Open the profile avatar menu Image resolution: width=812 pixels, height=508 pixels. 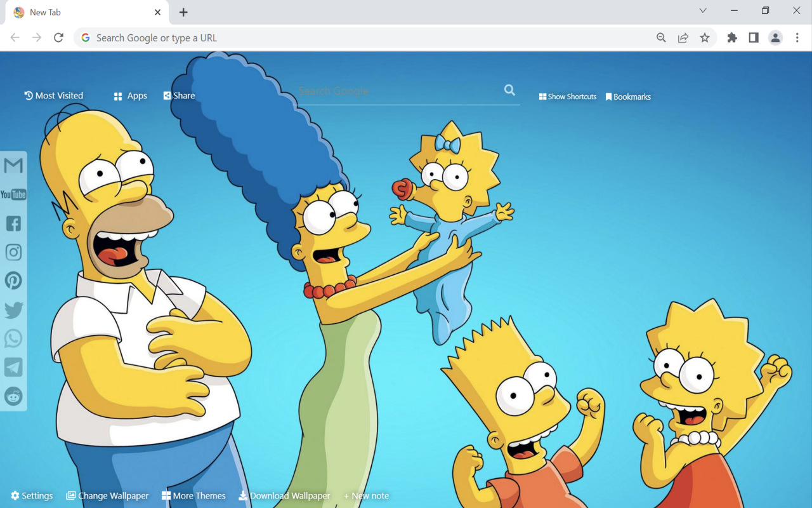pos(775,38)
